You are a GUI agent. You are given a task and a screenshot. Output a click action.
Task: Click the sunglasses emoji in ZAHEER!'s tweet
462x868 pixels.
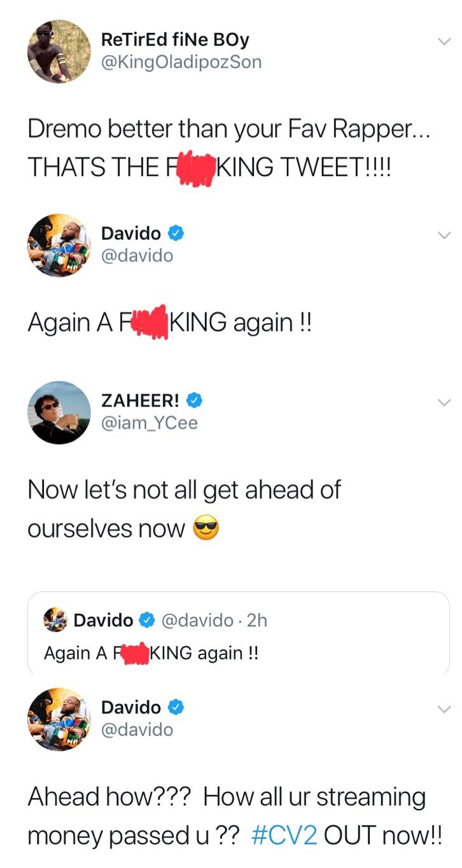coord(205,528)
